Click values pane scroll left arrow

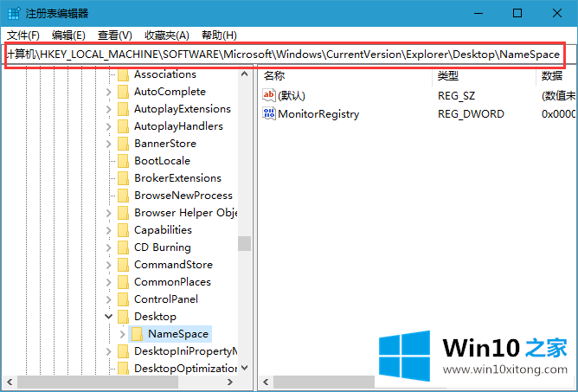point(267,382)
